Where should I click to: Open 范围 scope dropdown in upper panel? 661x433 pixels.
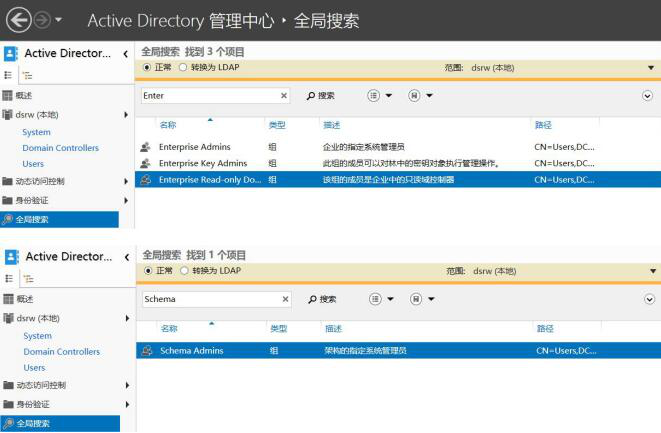point(650,68)
